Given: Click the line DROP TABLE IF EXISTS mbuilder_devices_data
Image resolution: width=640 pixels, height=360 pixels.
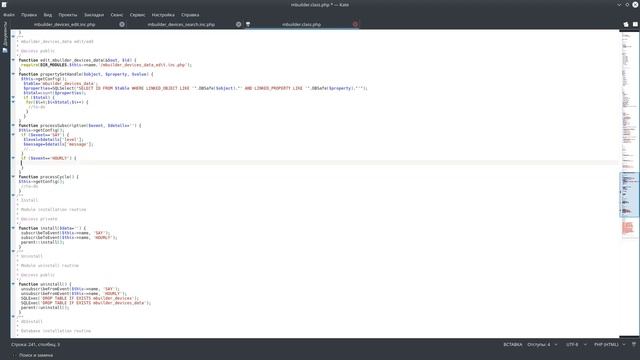Looking at the screenshot, I should coord(86,303).
